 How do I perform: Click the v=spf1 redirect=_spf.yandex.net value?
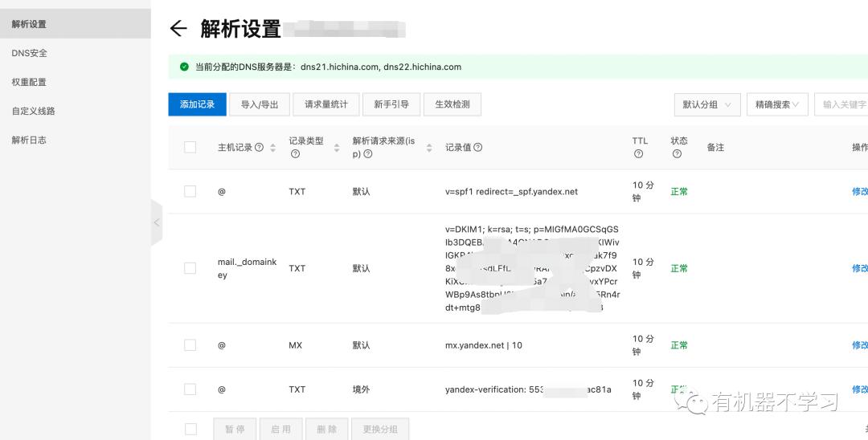click(511, 191)
